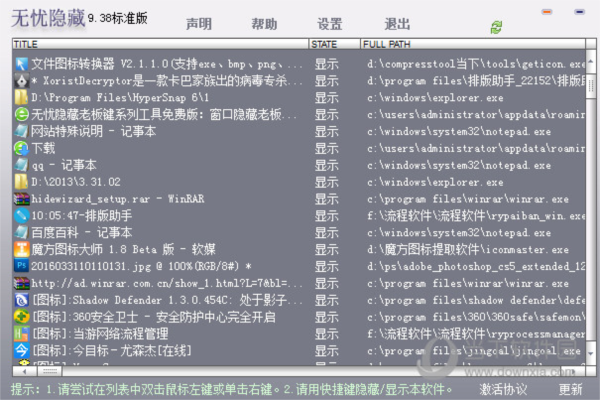The width and height of the screenshot is (600, 400).
Task: Select the 10:05:47-排版助手 title
Action: tap(82, 215)
